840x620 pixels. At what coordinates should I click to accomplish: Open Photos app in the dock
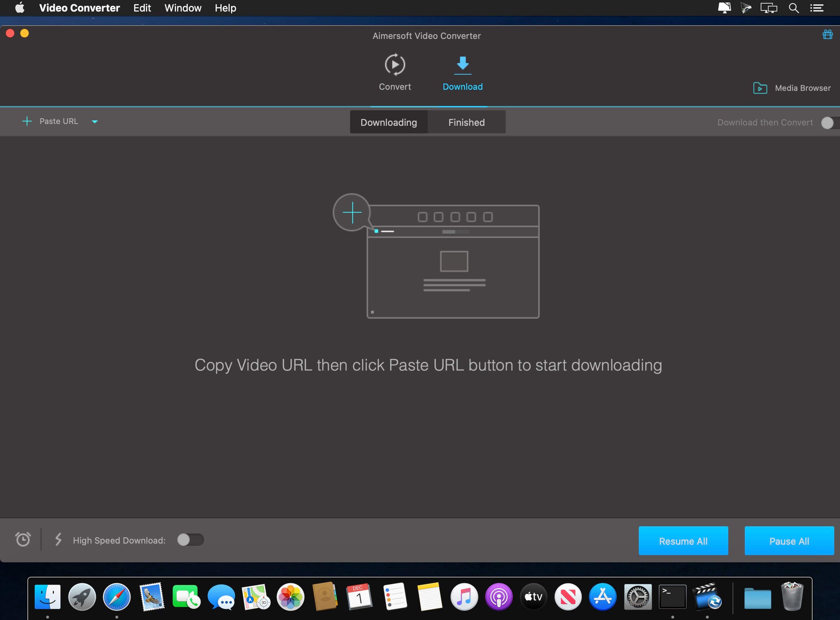(x=290, y=597)
